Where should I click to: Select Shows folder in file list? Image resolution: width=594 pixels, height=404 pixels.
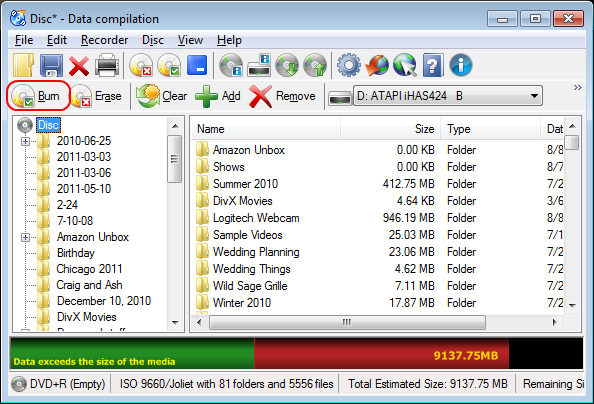tap(228, 167)
